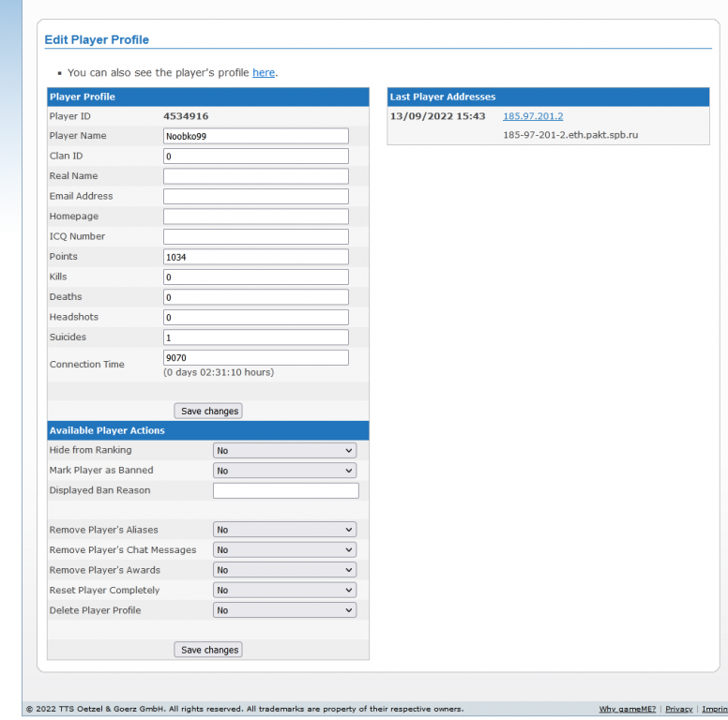
Task: Select the Homepage input field
Action: (x=255, y=217)
